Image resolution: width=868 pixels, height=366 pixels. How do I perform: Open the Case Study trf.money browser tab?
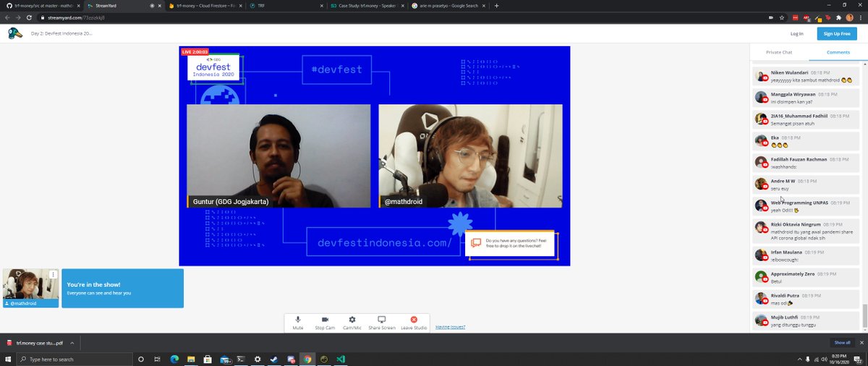[367, 5]
